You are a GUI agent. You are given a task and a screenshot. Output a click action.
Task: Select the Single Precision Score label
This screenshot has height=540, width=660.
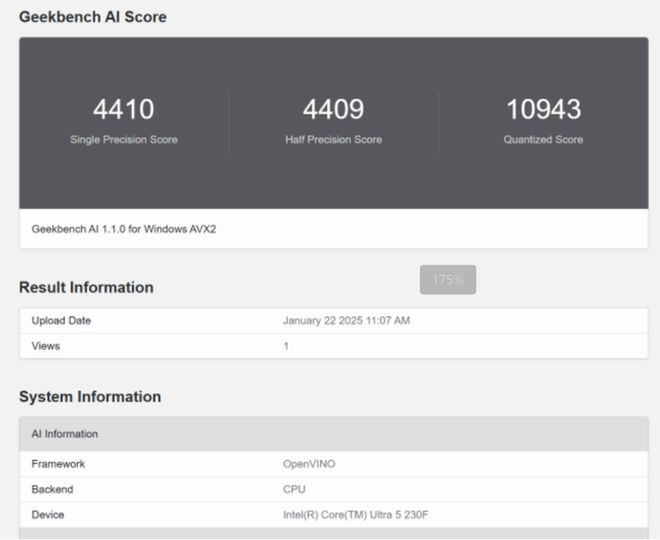coord(123,140)
